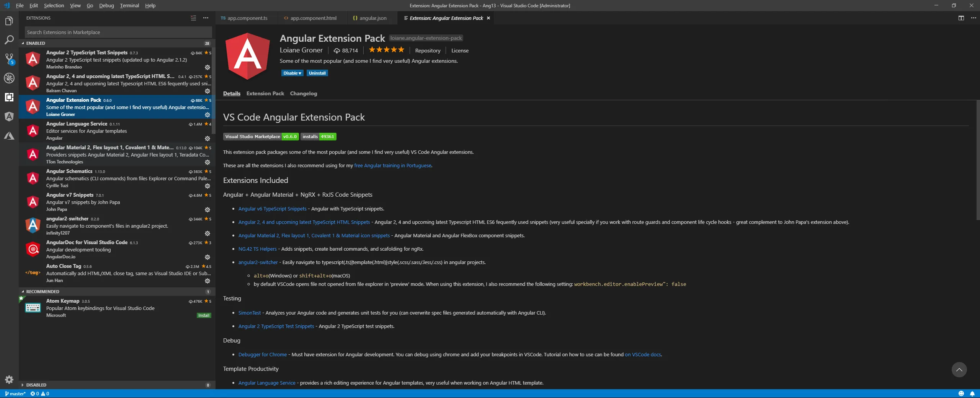Click the scroll-to-top round button
Screen dimensions: 980x398
[959, 370]
